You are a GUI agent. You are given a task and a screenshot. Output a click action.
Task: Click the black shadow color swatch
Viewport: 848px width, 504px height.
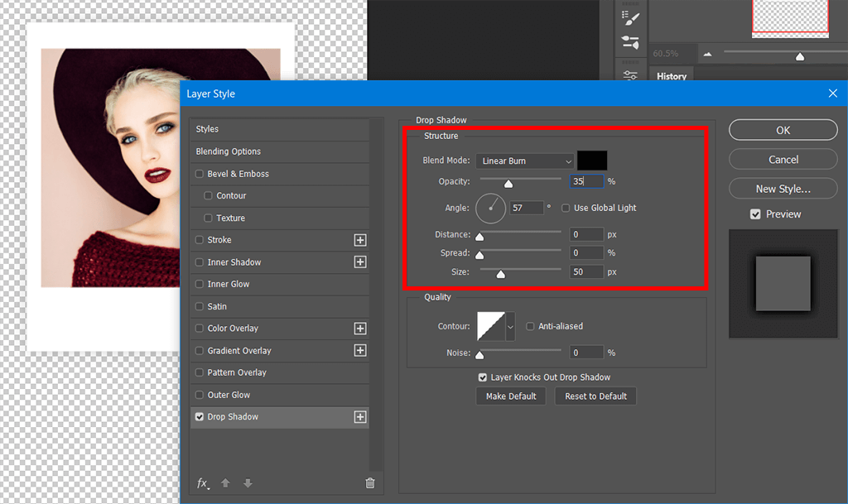tap(592, 161)
